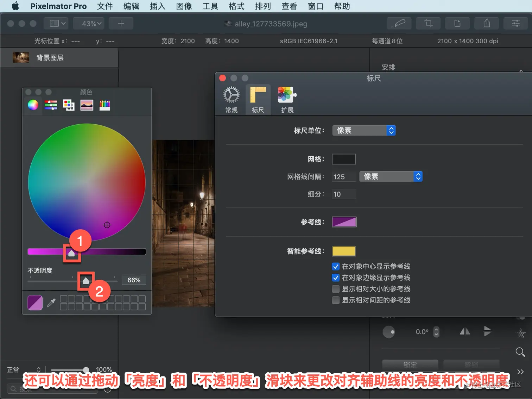Select the magnifier zoom tool
This screenshot has height=399, width=532.
point(520,352)
